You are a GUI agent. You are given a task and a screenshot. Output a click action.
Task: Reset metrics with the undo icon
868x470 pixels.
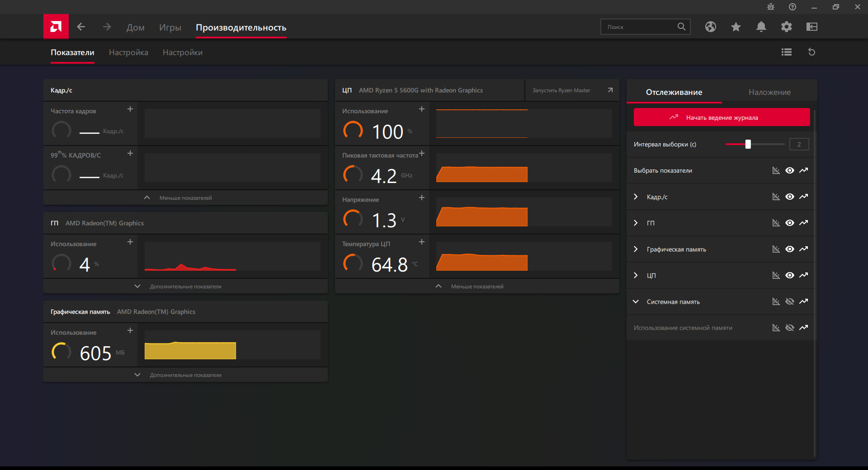click(812, 52)
